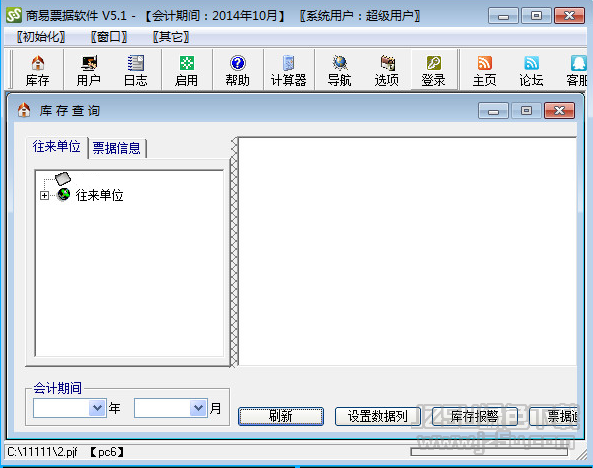Click the status bar progress bar
This screenshot has width=593, height=468.
pos(489,451)
